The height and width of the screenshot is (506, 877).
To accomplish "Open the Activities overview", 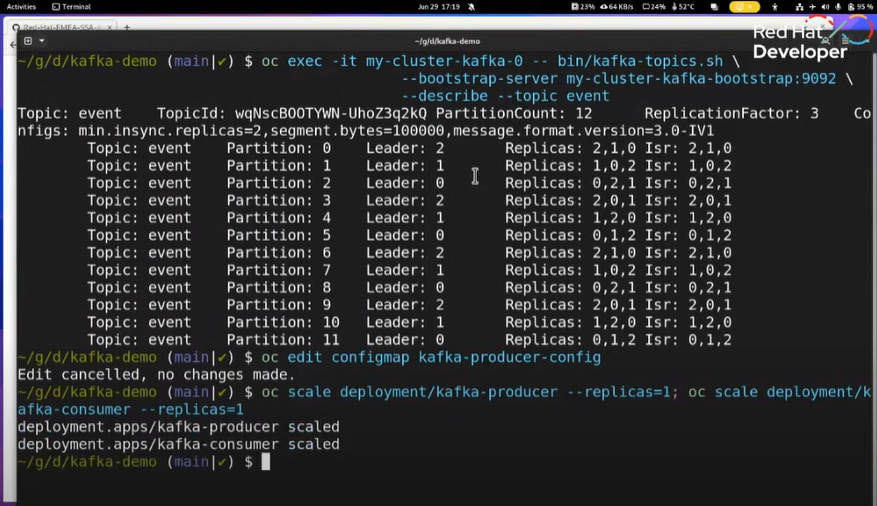I will pos(21,7).
